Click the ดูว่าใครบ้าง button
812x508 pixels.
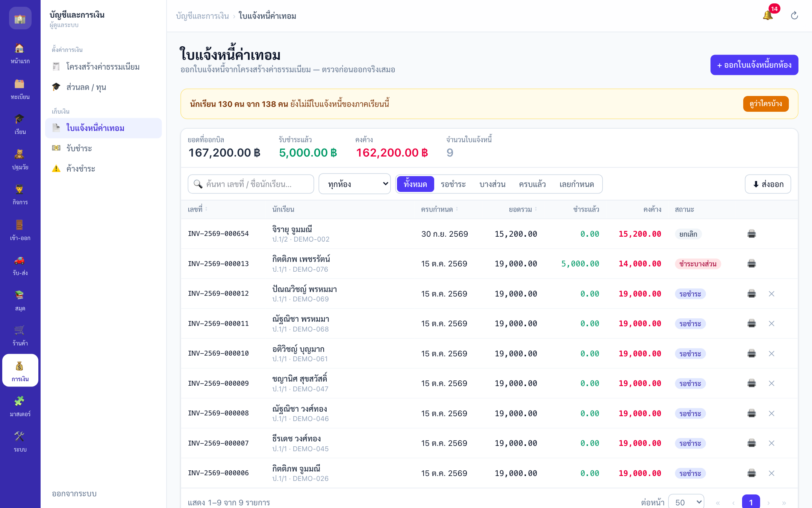(x=766, y=103)
